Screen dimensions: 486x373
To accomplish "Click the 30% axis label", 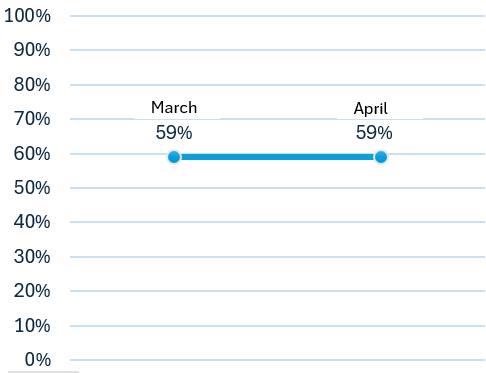I will click(32, 257).
